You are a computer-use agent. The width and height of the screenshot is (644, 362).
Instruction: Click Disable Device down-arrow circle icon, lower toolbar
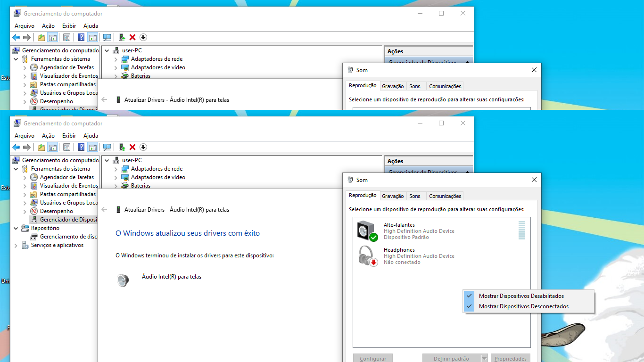143,147
